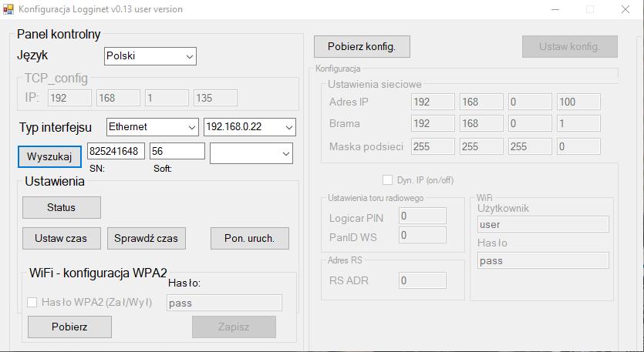This screenshot has height=352, width=644.
Task: Click the SN field showing 825241648
Action: 116,151
